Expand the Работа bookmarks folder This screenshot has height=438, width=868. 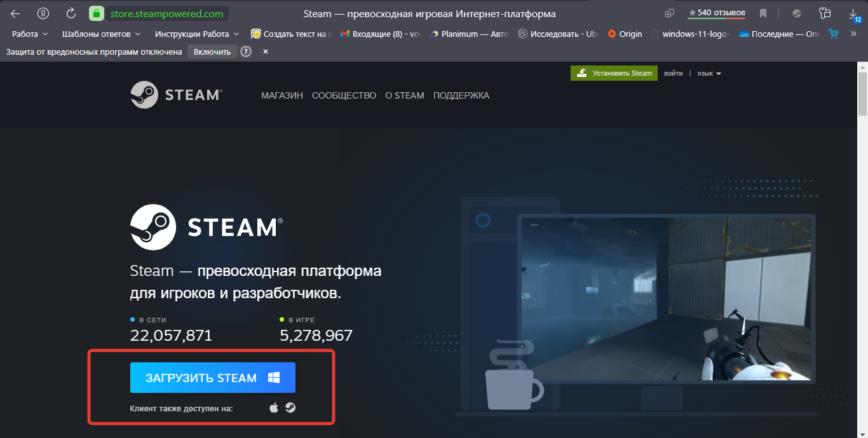coord(29,34)
